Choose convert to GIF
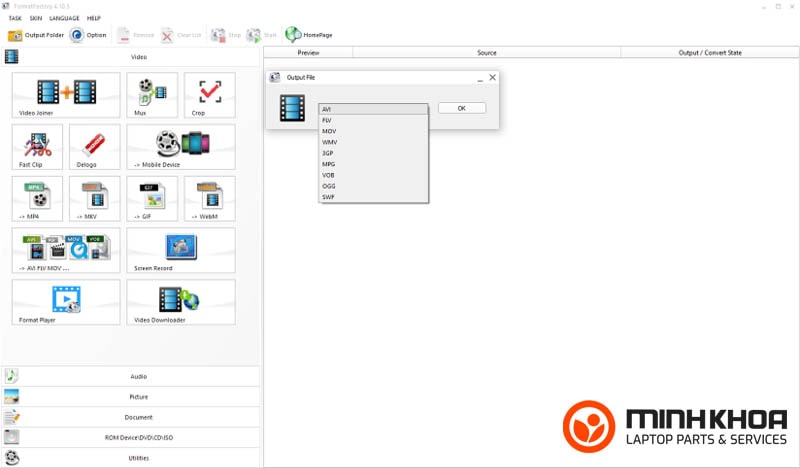This screenshot has height=468, width=800. (152, 199)
